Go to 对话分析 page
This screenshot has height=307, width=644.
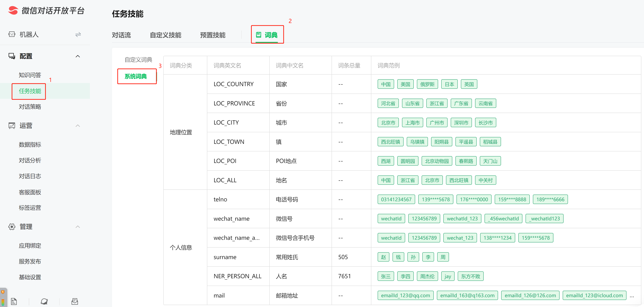coord(30,160)
